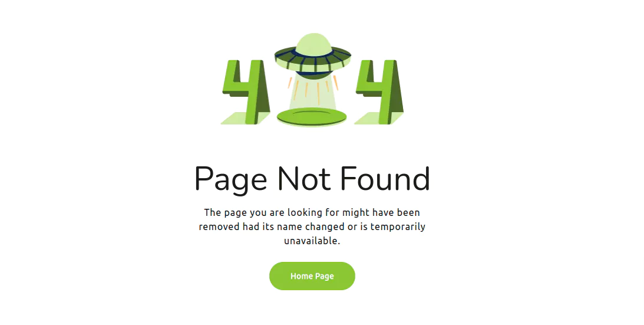Viewport: 644px width, 325px height.
Task: Click the dark underside of the saucer
Action: pos(314,74)
